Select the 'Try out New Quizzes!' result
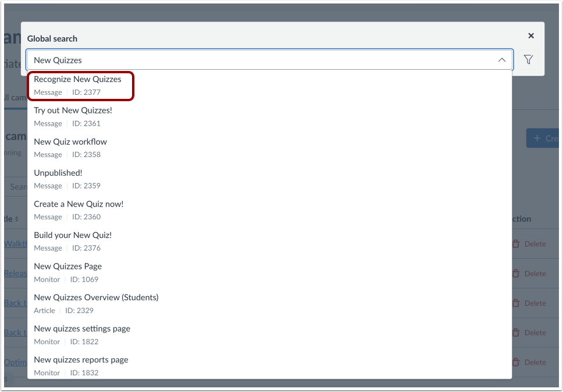The width and height of the screenshot is (563, 392). click(72, 110)
